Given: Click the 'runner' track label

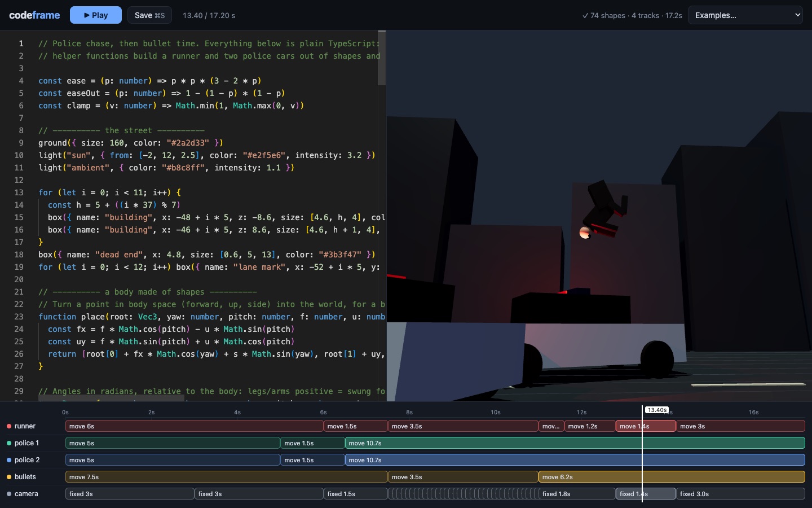Looking at the screenshot, I should point(25,426).
